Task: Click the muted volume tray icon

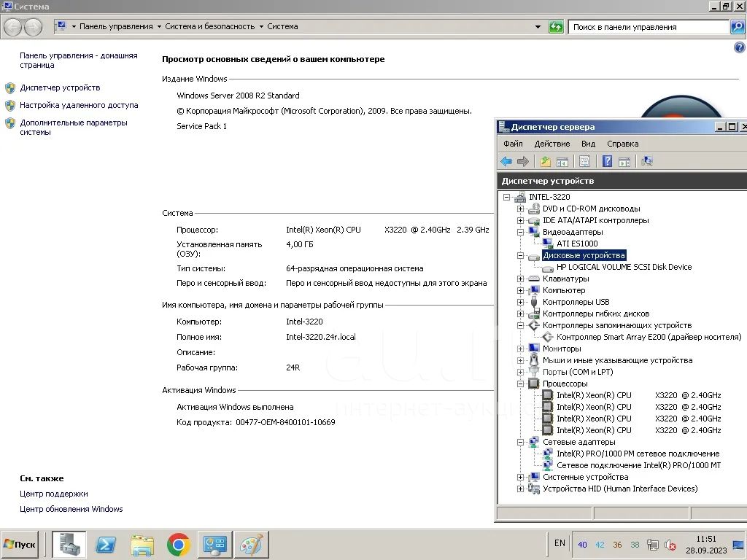Action: 671,545
